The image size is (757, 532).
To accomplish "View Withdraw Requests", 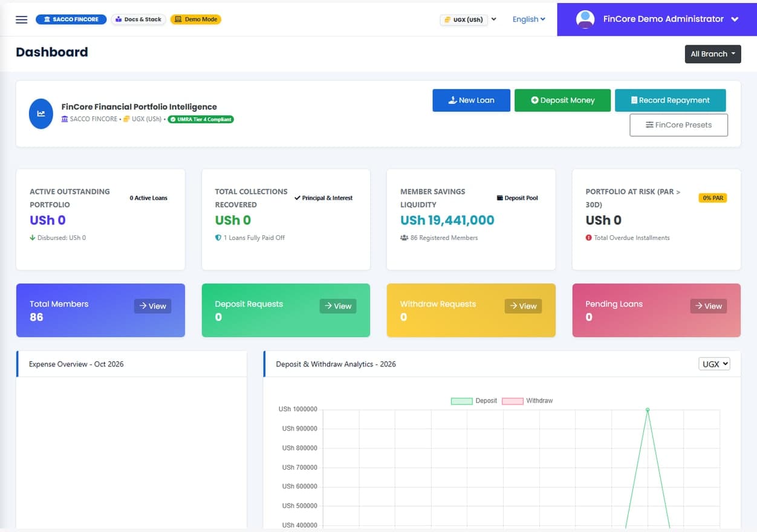I will coord(523,306).
